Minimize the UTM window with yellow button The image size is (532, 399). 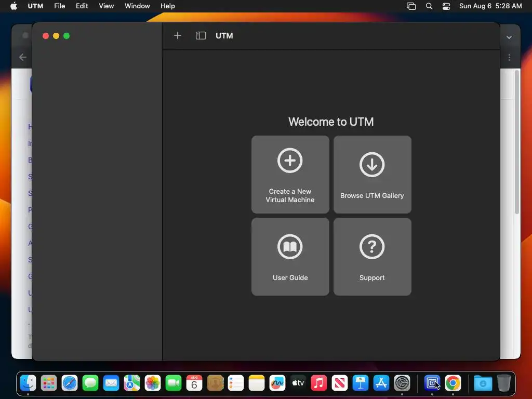(56, 36)
